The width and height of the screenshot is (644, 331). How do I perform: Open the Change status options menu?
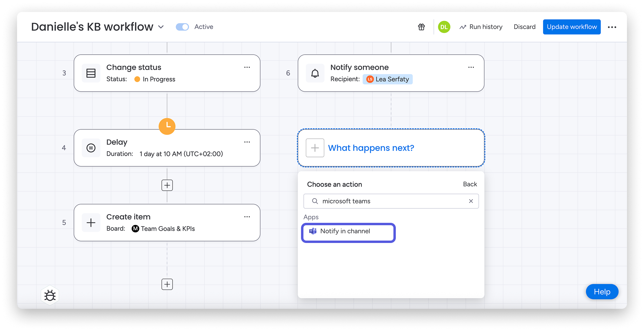pos(247,67)
